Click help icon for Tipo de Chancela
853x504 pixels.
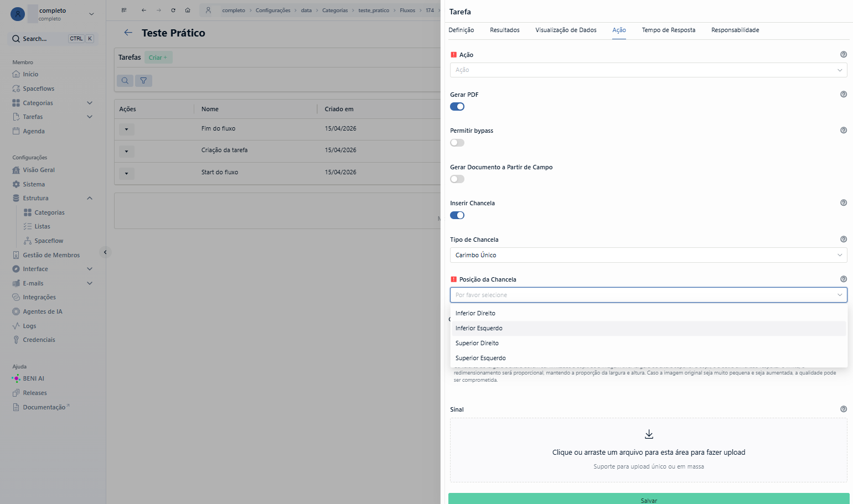(x=844, y=239)
